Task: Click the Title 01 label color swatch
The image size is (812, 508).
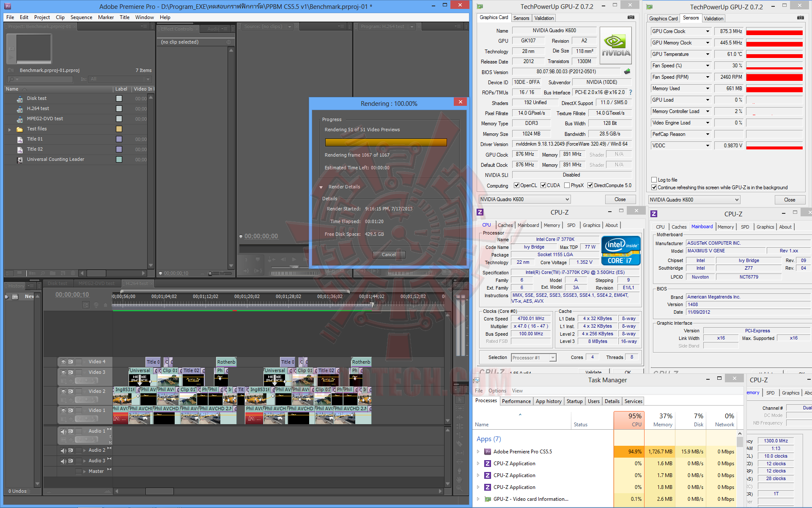Action: click(119, 139)
